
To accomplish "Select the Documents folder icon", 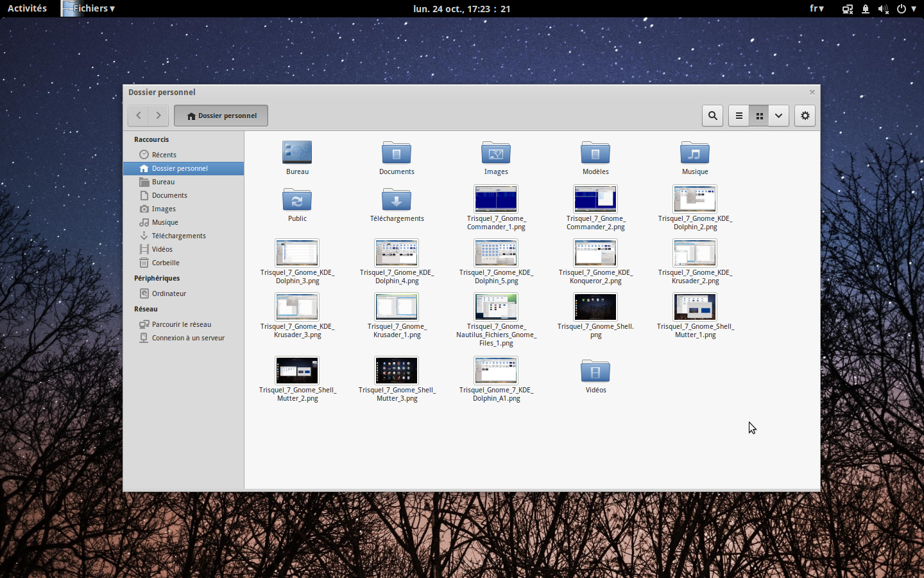I will (x=397, y=153).
